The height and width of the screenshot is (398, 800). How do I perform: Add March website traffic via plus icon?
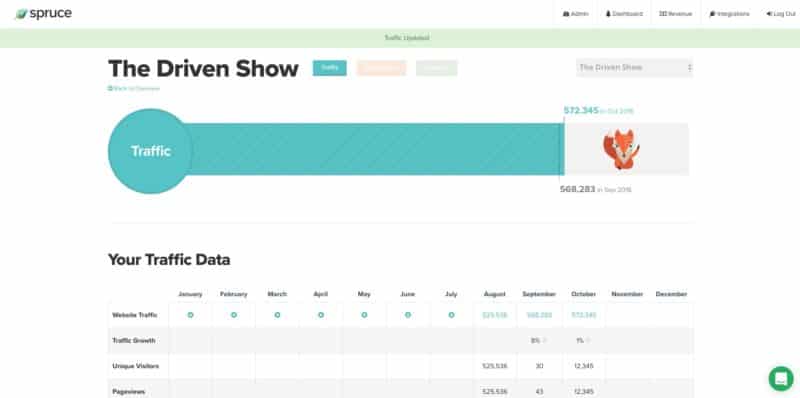click(277, 315)
